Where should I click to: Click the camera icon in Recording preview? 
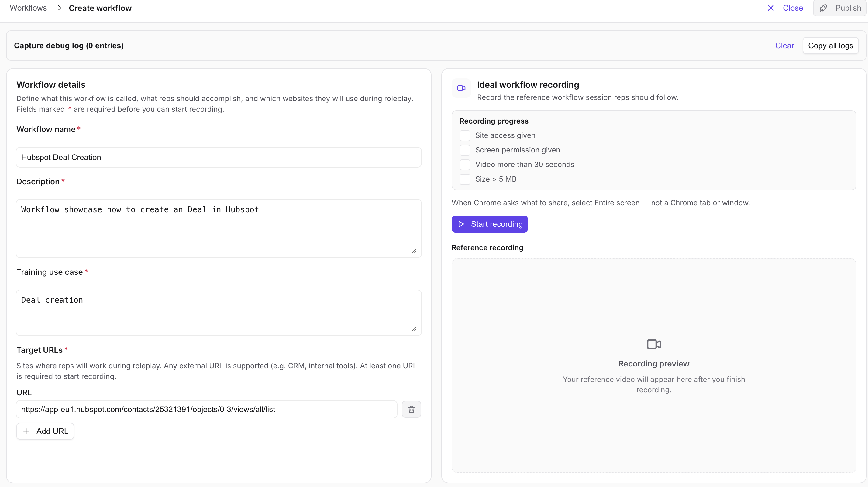[654, 344]
